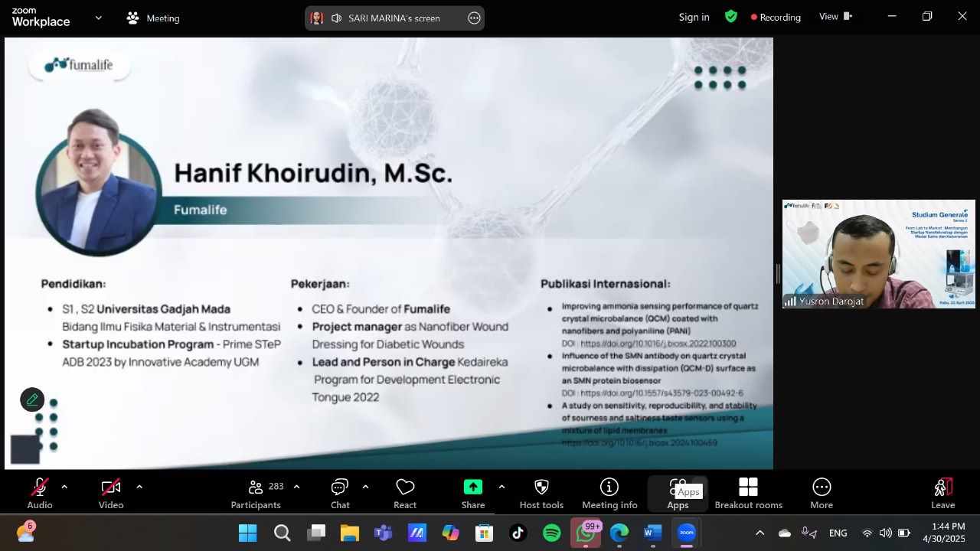980x551 pixels.
Task: Open the Participants panel
Action: coord(256,494)
